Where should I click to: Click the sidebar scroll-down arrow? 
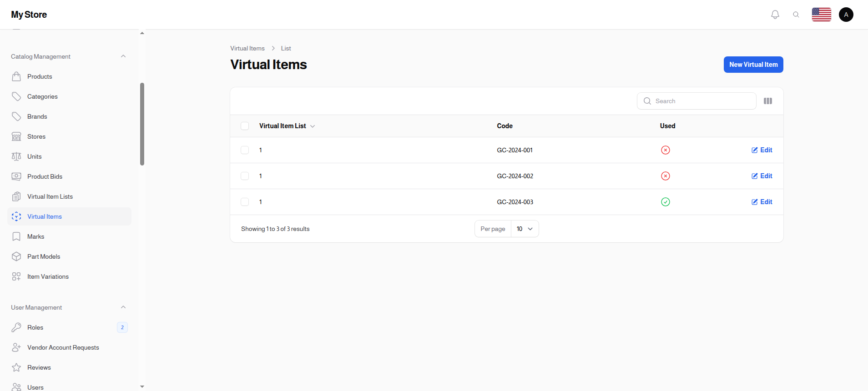142,386
